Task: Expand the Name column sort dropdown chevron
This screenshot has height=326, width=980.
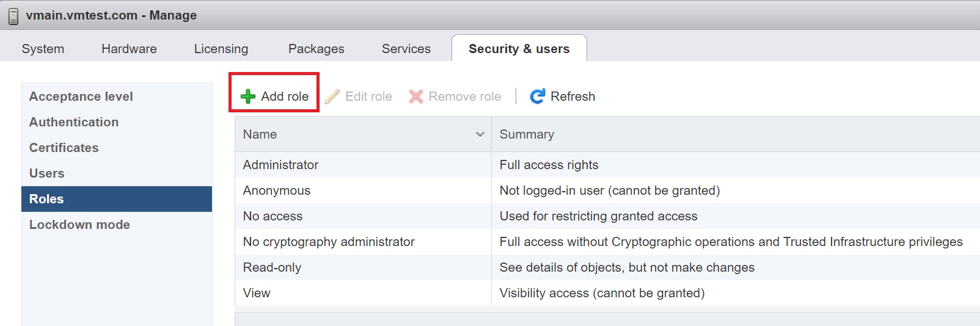Action: tap(480, 134)
